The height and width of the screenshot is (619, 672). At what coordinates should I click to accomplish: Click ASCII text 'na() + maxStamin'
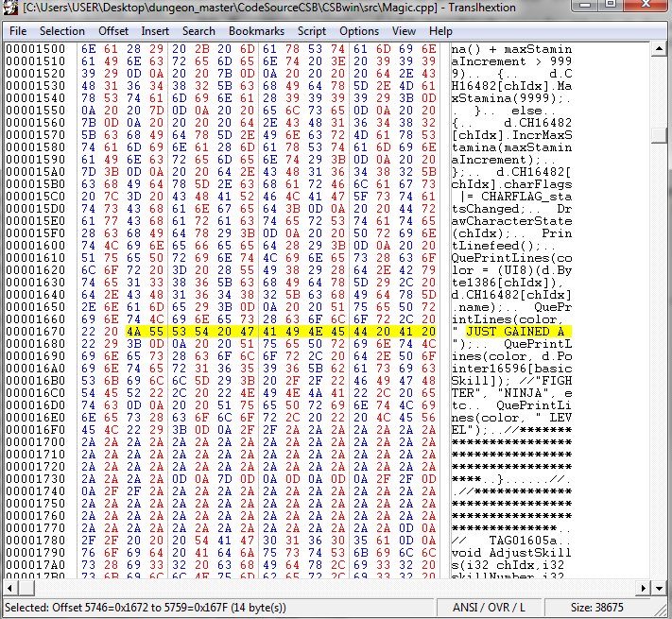pos(511,49)
